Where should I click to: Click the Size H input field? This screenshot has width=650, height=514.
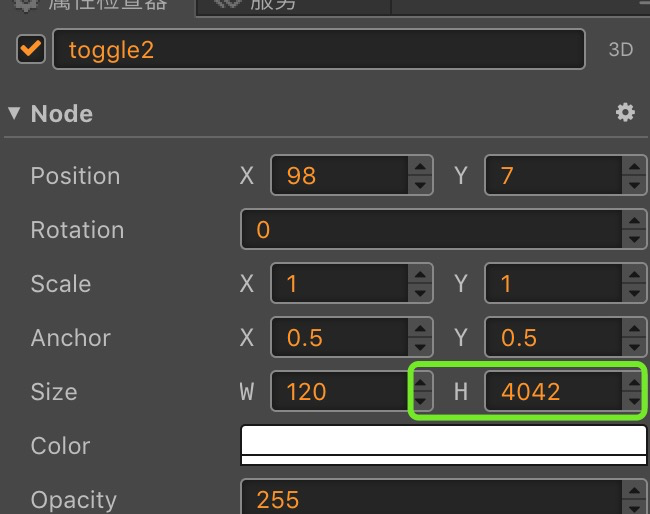point(553,392)
